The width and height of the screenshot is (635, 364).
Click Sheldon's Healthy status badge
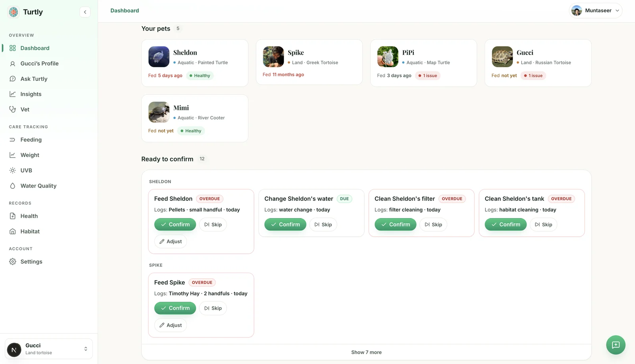pyautogui.click(x=200, y=76)
